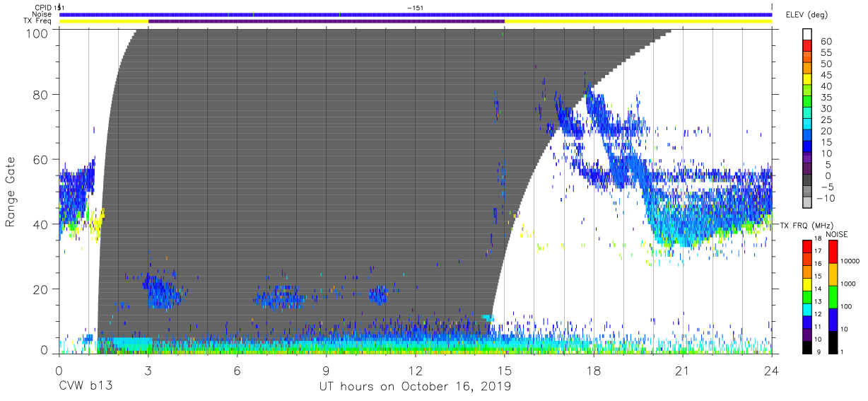The image size is (868, 401).
Task: Click the '24' tick on the UT hours axis
Action: click(x=772, y=369)
